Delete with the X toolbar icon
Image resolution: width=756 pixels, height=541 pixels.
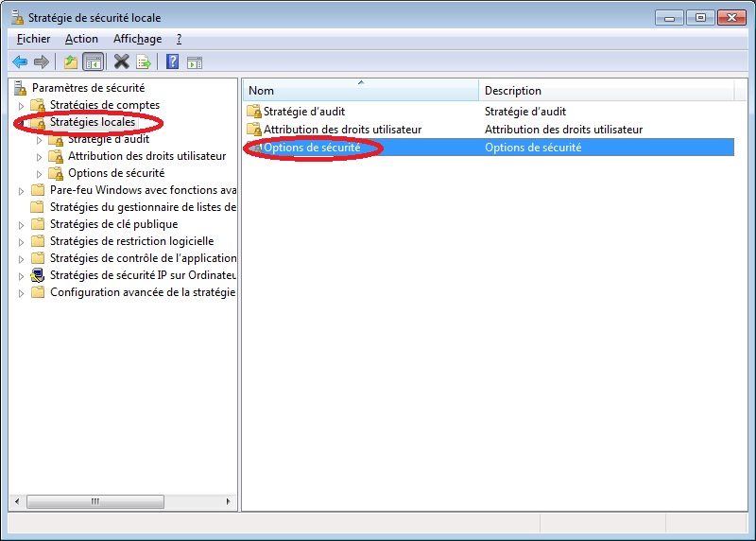122,61
